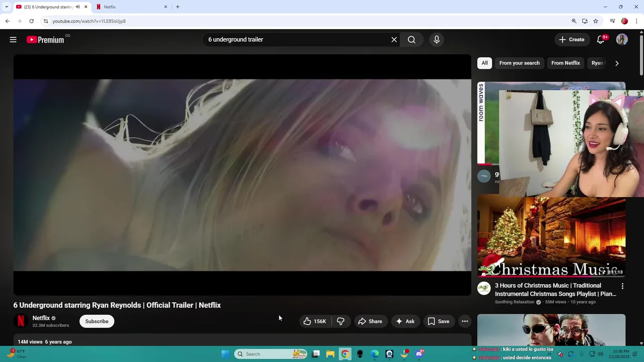Open Soothing Relaxation channel avatar

point(484,288)
